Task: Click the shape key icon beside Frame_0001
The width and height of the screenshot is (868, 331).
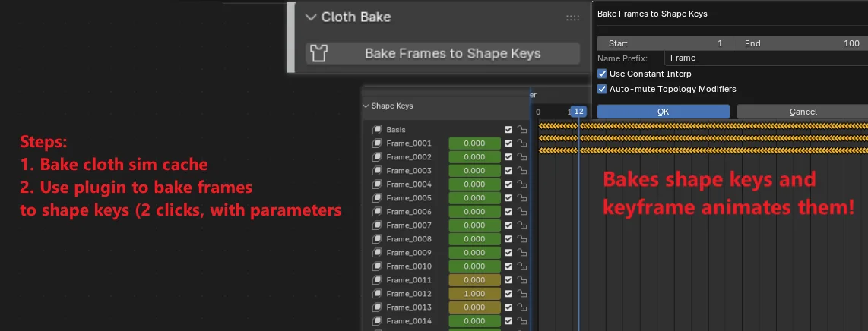Action: tap(377, 143)
